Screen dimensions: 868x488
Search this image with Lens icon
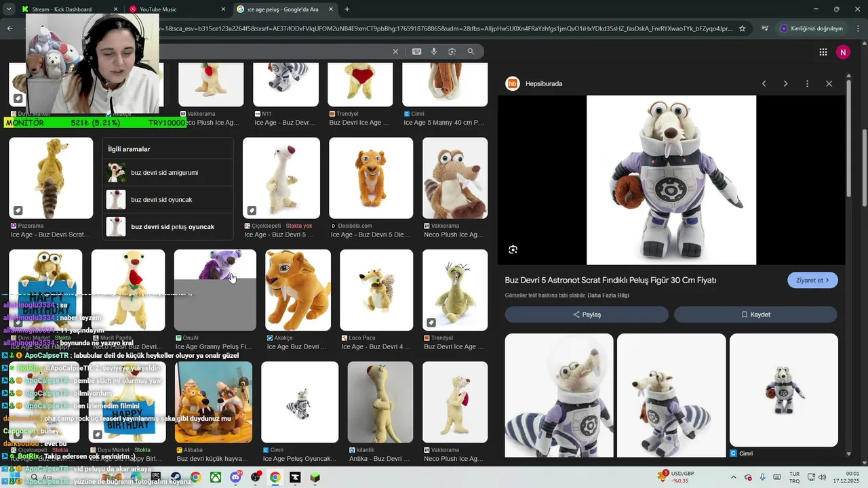[x=513, y=249]
